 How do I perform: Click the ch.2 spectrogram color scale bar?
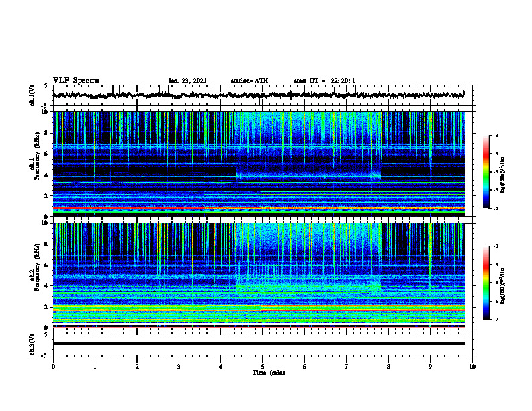click(486, 283)
